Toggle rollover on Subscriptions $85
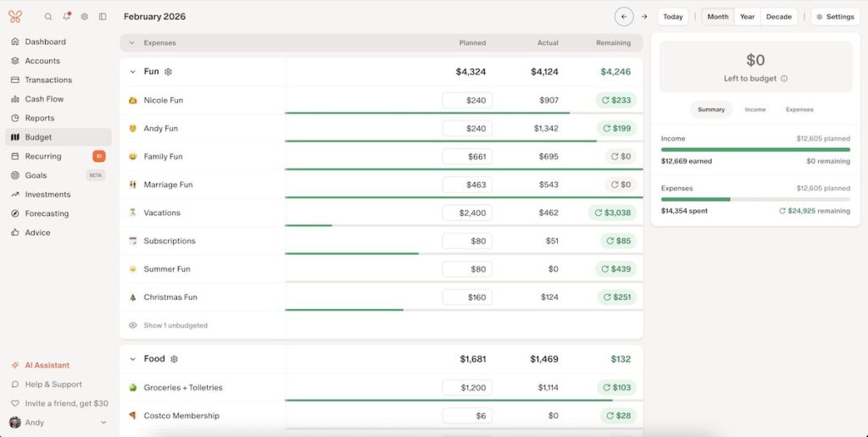Image resolution: width=868 pixels, height=437 pixels. click(618, 241)
